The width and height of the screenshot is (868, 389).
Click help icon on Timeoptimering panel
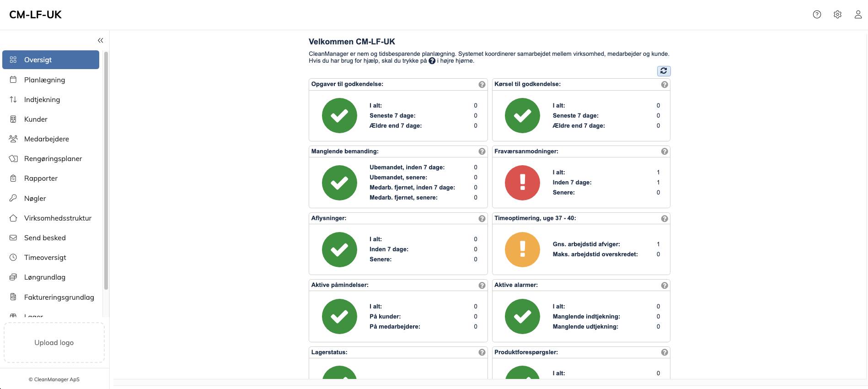[x=664, y=219]
